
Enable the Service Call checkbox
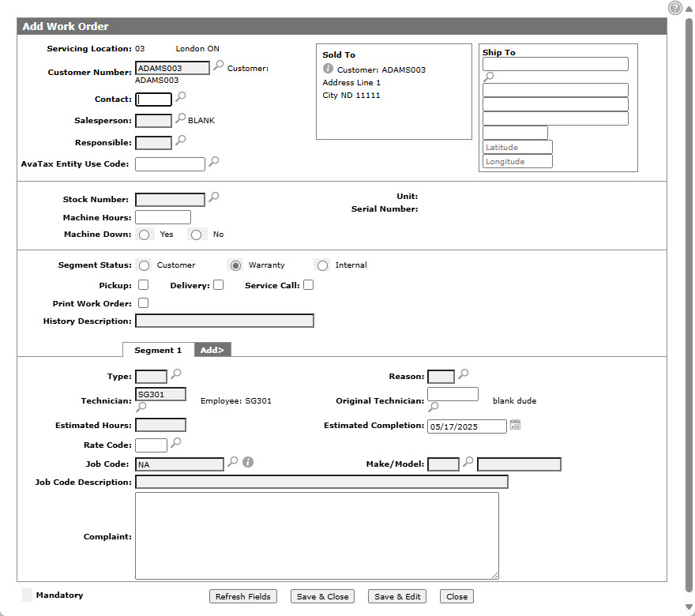point(309,285)
